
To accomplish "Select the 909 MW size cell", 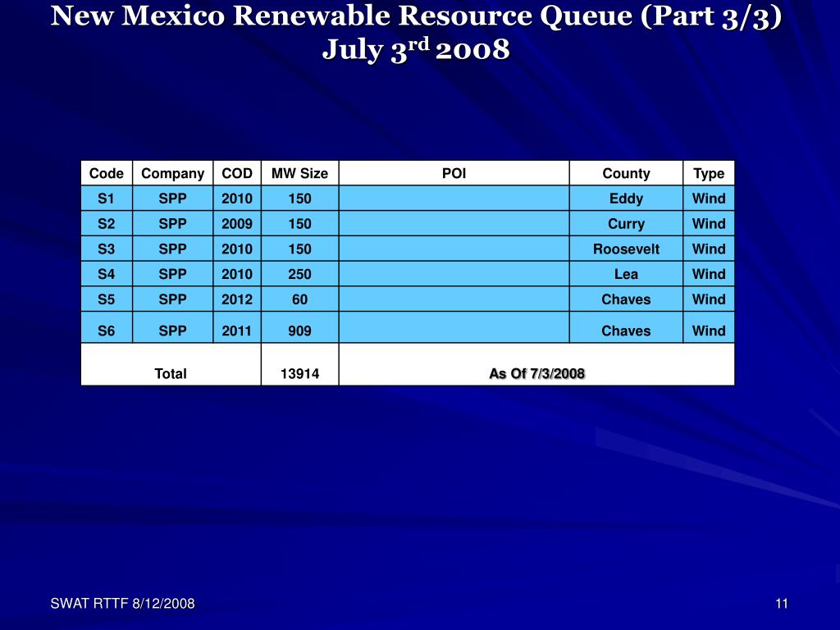I will (299, 327).
